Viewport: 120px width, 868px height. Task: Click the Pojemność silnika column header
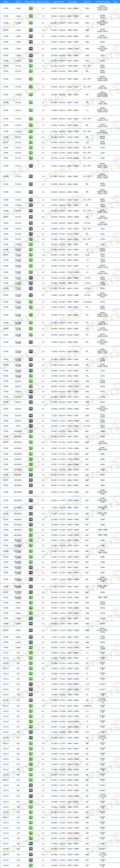pyautogui.click(x=43, y=2)
